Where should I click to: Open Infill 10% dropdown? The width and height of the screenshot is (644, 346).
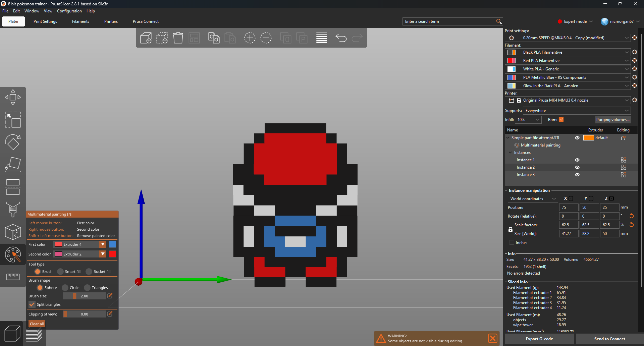click(x=528, y=120)
